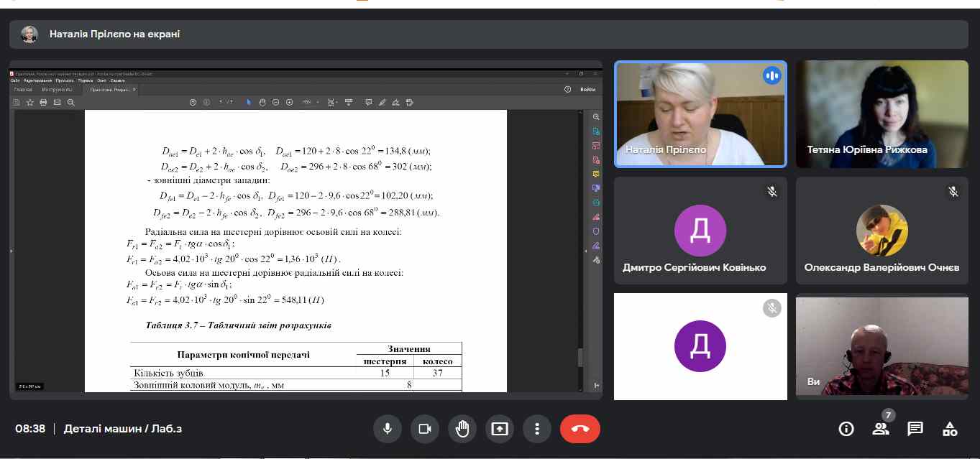This screenshot has width=980, height=459.
Task: Select the arrow selection tool in Acrobat
Action: coord(249,102)
